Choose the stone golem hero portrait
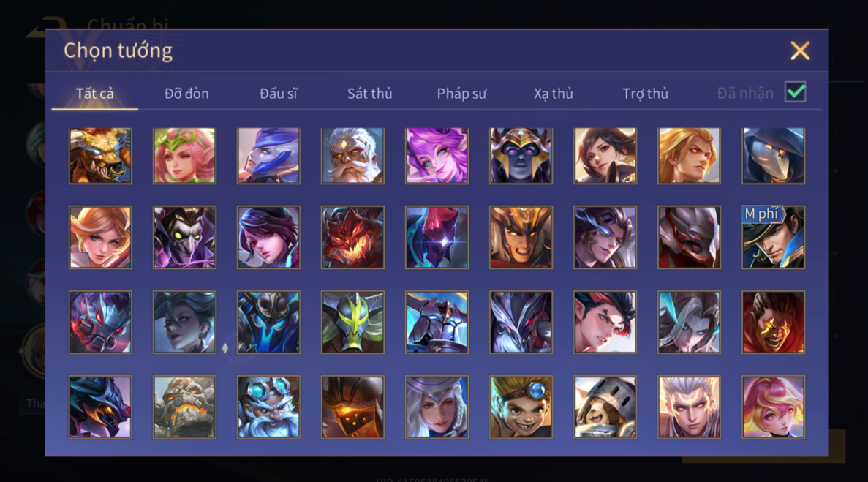The height and width of the screenshot is (482, 868). [184, 407]
